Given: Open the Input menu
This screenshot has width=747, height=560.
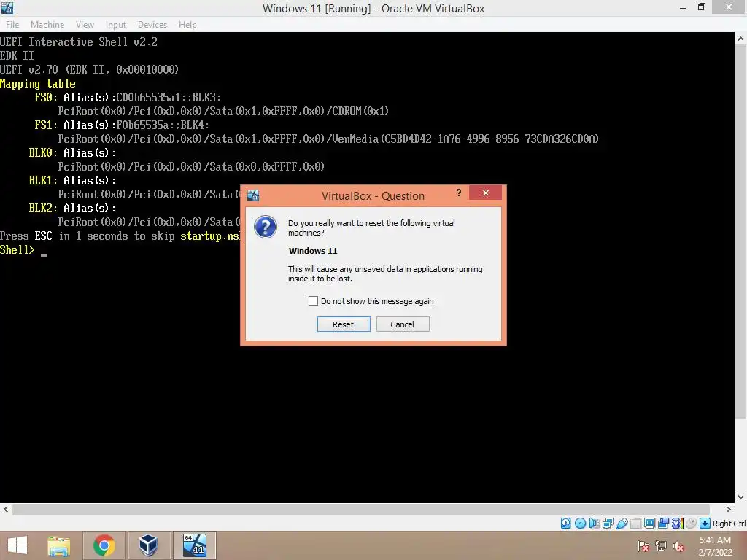Looking at the screenshot, I should pos(116,25).
